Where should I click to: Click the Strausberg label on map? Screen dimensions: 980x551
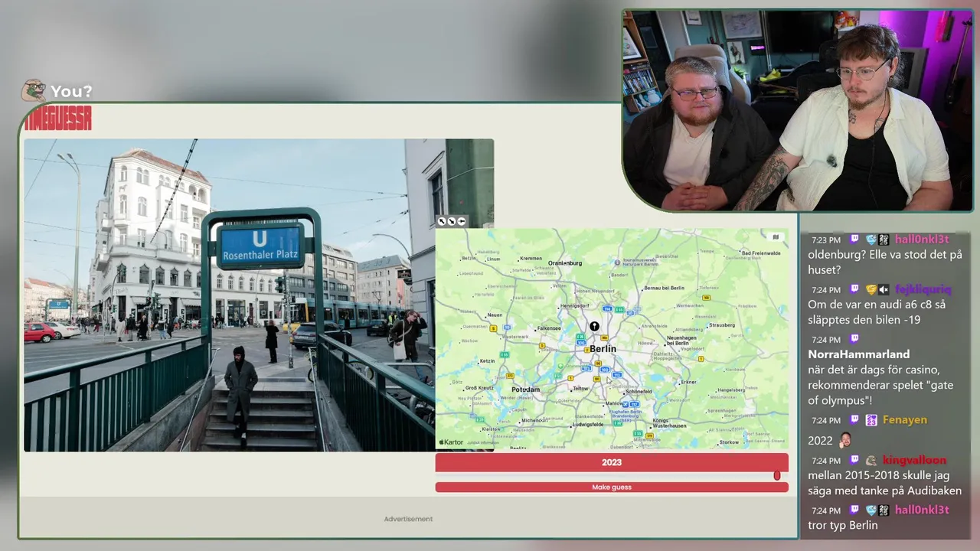tap(722, 325)
